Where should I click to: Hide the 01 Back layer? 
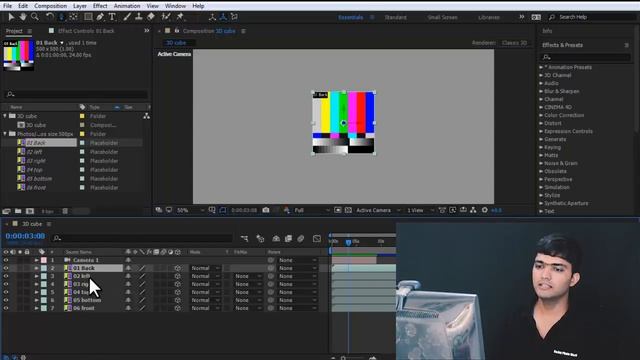[x=6, y=268]
